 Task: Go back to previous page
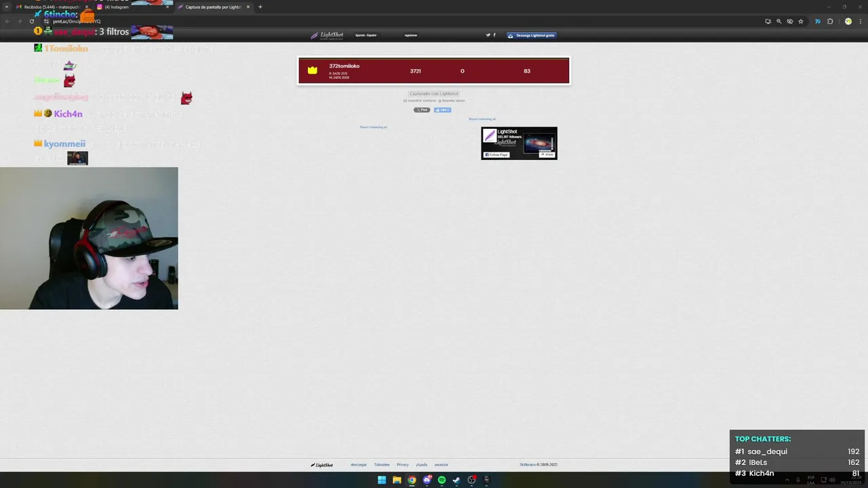pos(7,21)
